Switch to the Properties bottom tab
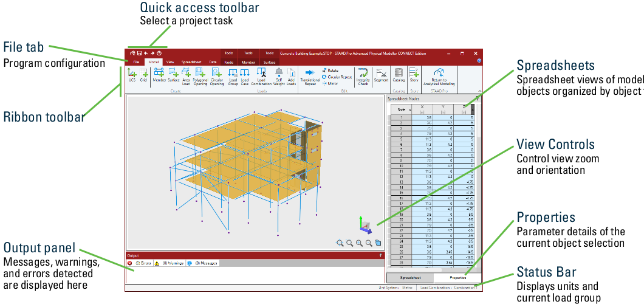This screenshot has width=644, height=307. tap(457, 278)
